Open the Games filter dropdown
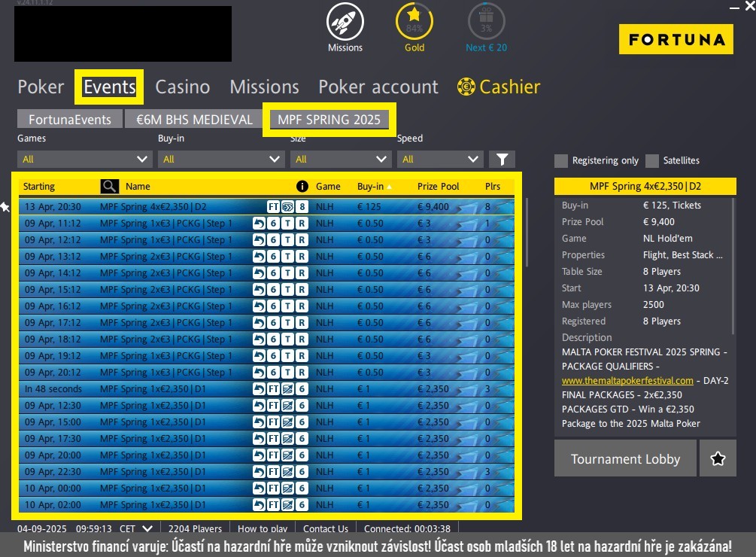The image size is (756, 557). [85, 159]
